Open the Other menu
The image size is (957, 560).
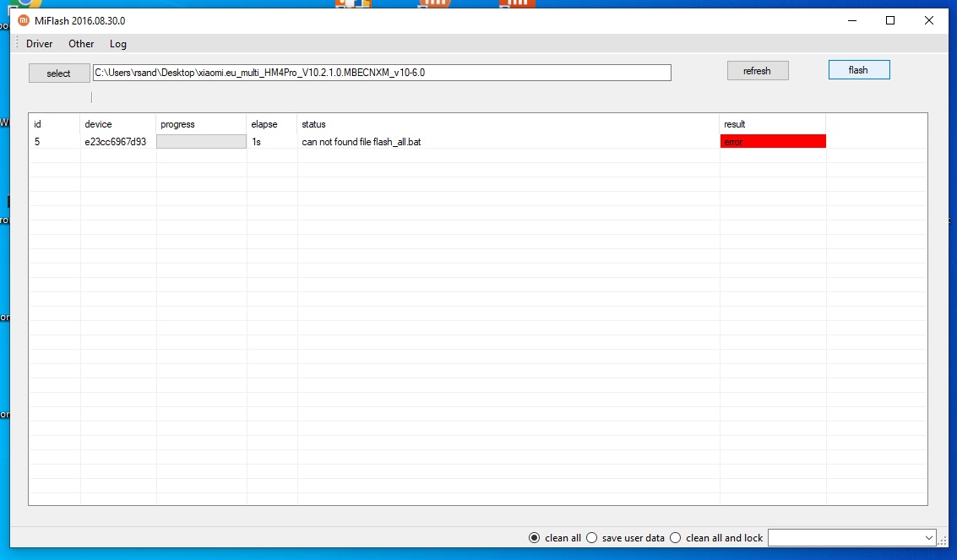81,44
